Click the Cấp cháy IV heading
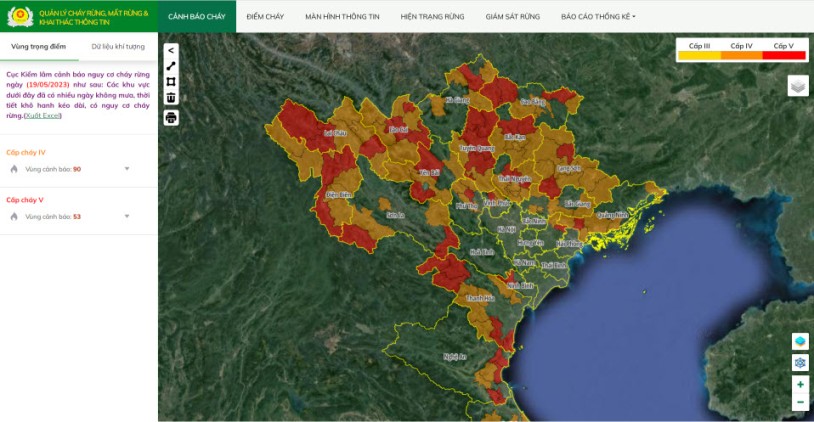 [x=26, y=153]
